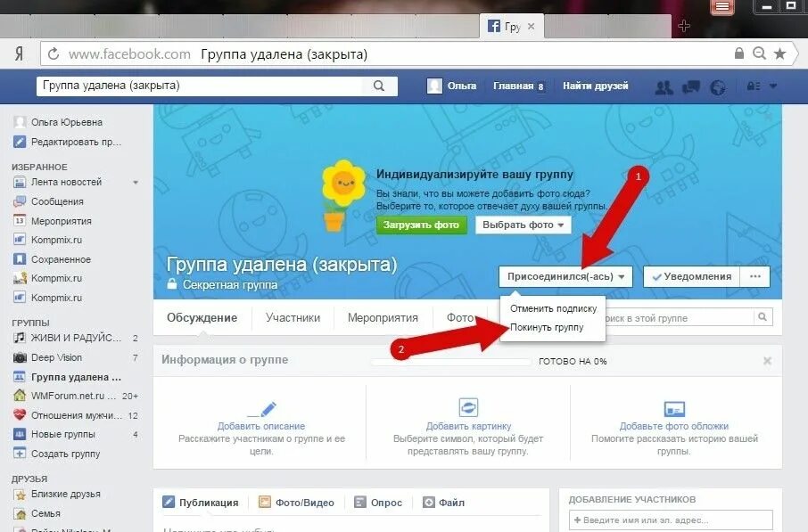Select Фото/Видео composer tab
This screenshot has width=808, height=532.
click(296, 502)
